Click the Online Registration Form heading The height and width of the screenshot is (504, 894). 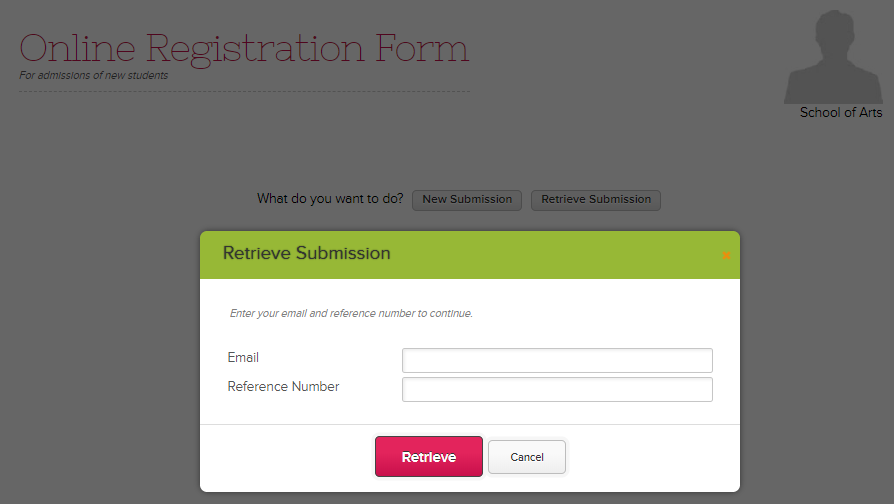pos(244,48)
